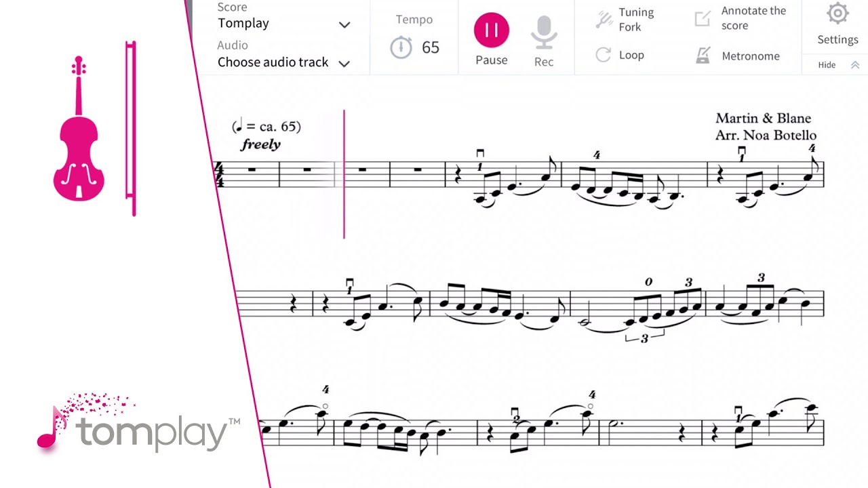Click the violin bow icon
The image size is (868, 488).
[130, 129]
